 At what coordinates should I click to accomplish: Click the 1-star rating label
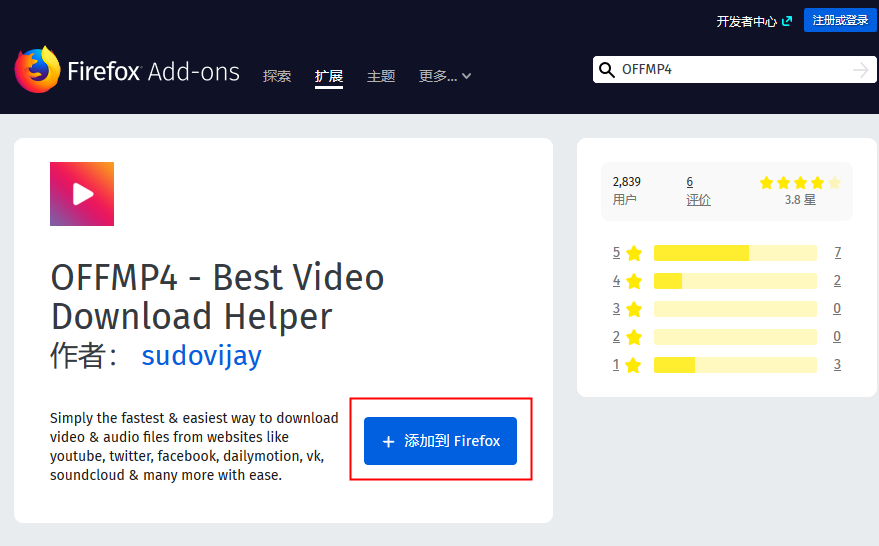pyautogui.click(x=627, y=365)
